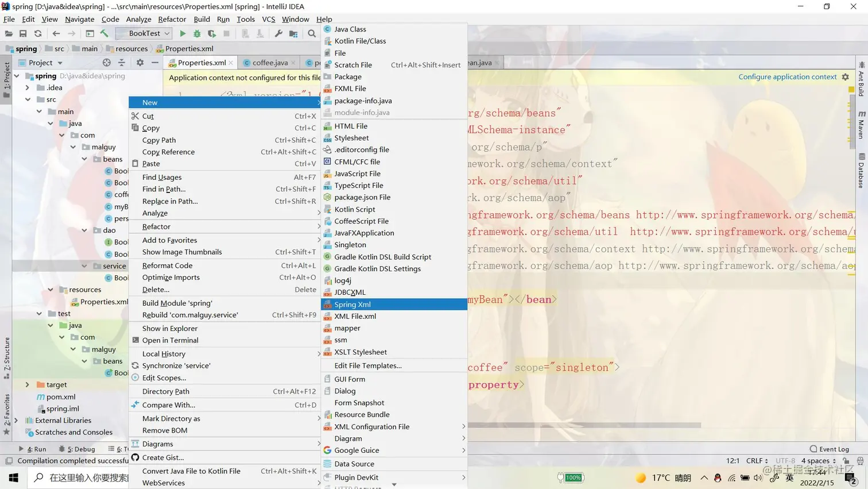
Task: Select pom.xml in project tree
Action: 61,397
